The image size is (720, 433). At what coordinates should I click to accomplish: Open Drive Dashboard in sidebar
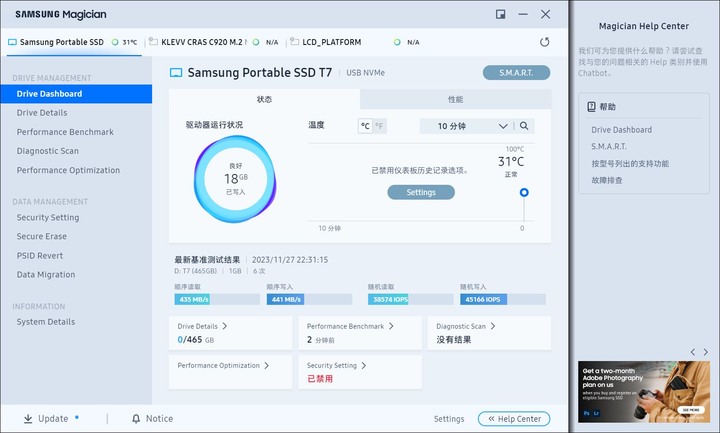pyautogui.click(x=76, y=94)
